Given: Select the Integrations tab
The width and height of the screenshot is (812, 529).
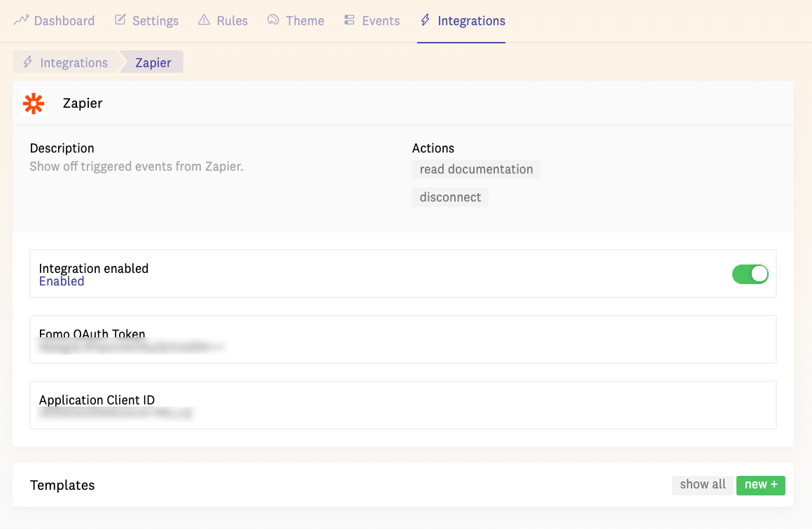Looking at the screenshot, I should click(462, 21).
